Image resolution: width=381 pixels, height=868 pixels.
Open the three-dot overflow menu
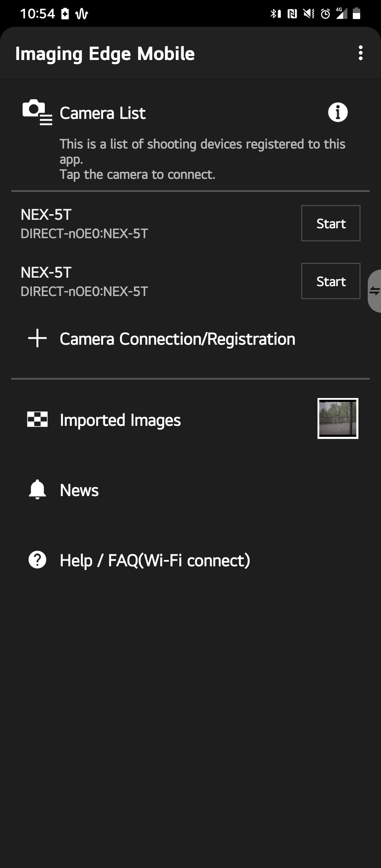click(360, 53)
